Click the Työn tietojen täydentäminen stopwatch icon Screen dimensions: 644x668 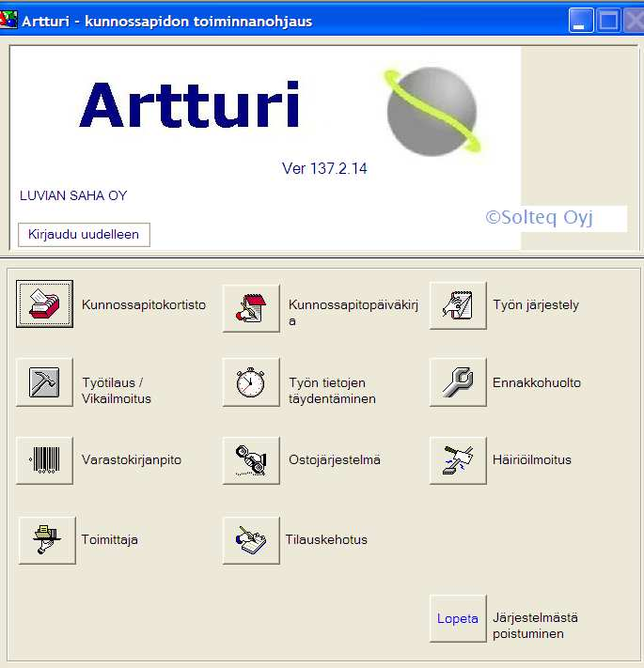pos(251,382)
